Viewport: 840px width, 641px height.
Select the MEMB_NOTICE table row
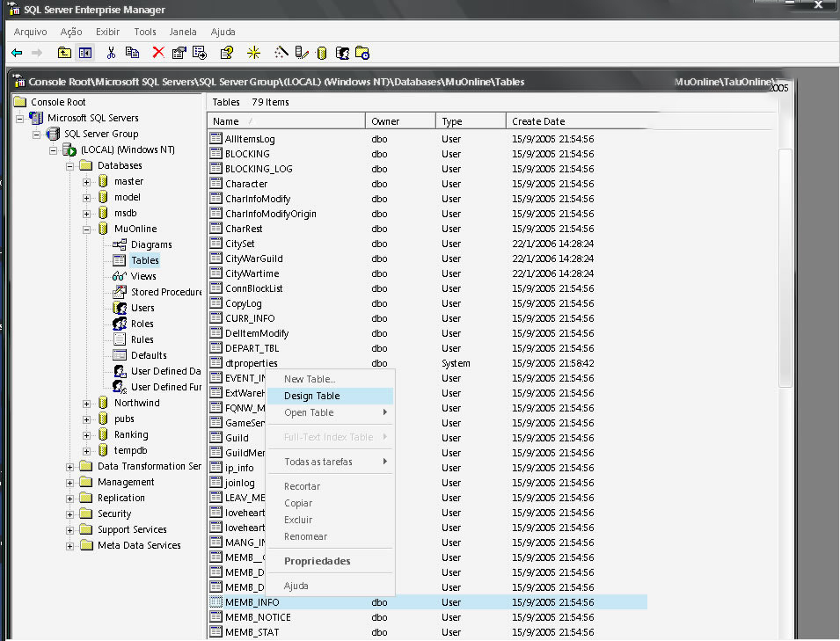(258, 617)
